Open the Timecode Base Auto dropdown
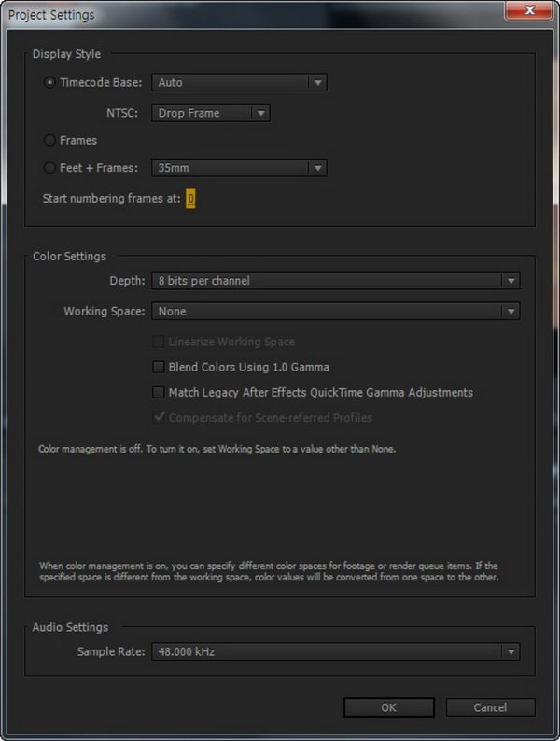Viewport: 560px width, 741px height. [239, 83]
